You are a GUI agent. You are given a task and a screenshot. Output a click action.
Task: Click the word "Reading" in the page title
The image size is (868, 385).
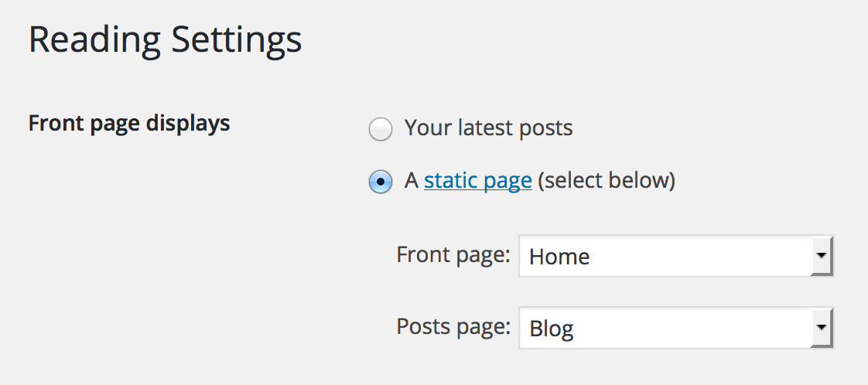pyautogui.click(x=96, y=40)
